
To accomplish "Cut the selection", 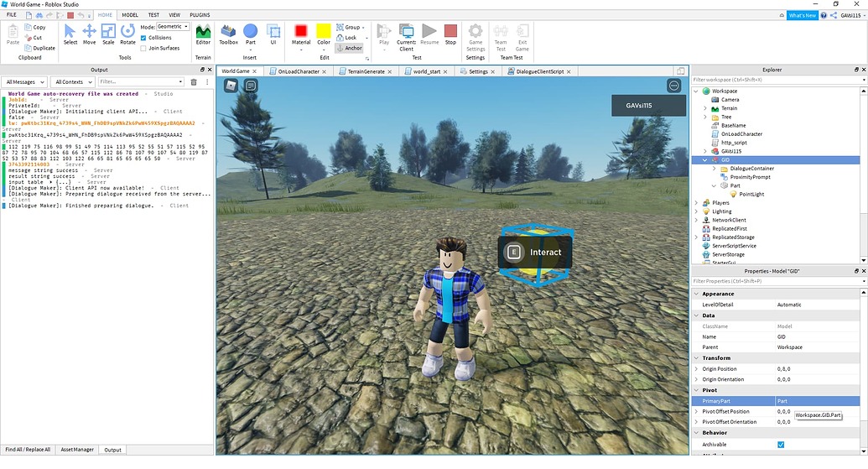I will [x=34, y=38].
